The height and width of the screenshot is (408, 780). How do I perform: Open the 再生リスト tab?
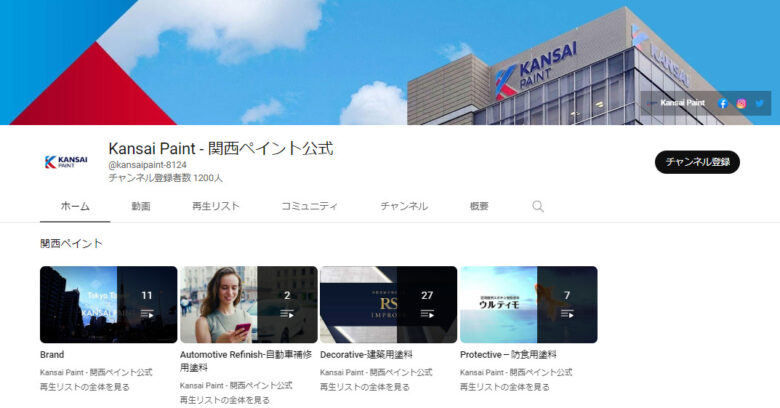pos(216,206)
